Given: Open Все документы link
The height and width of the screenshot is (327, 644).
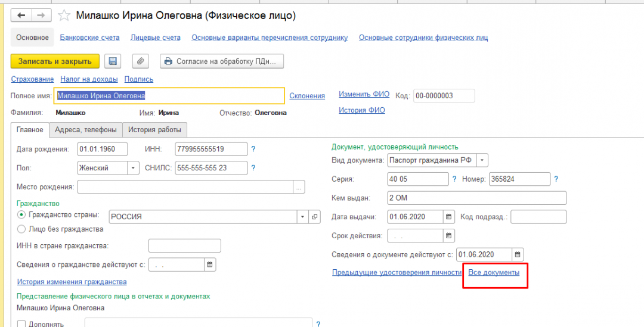Looking at the screenshot, I should tap(494, 272).
